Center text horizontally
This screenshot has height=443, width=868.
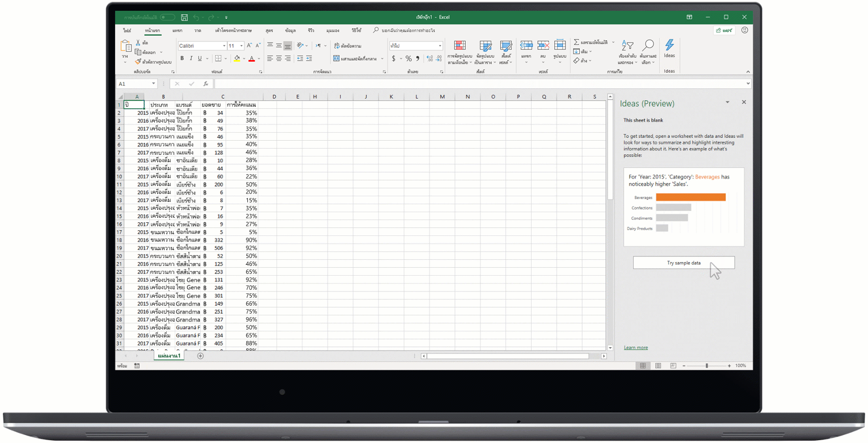click(279, 58)
